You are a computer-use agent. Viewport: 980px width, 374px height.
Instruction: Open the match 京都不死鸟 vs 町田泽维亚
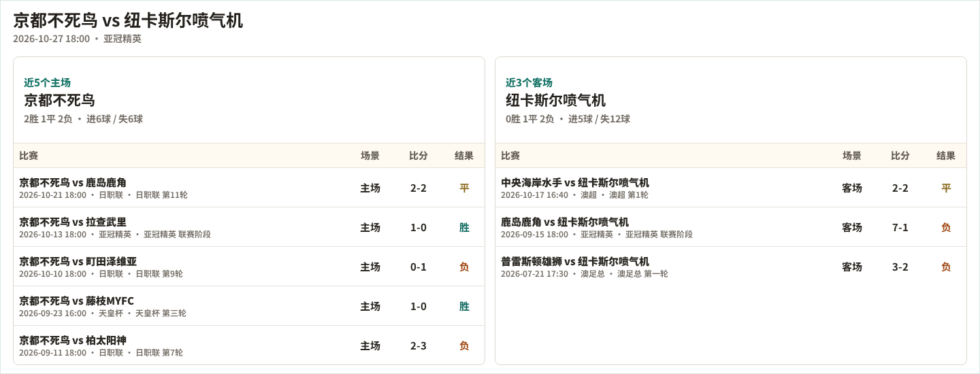(78, 261)
